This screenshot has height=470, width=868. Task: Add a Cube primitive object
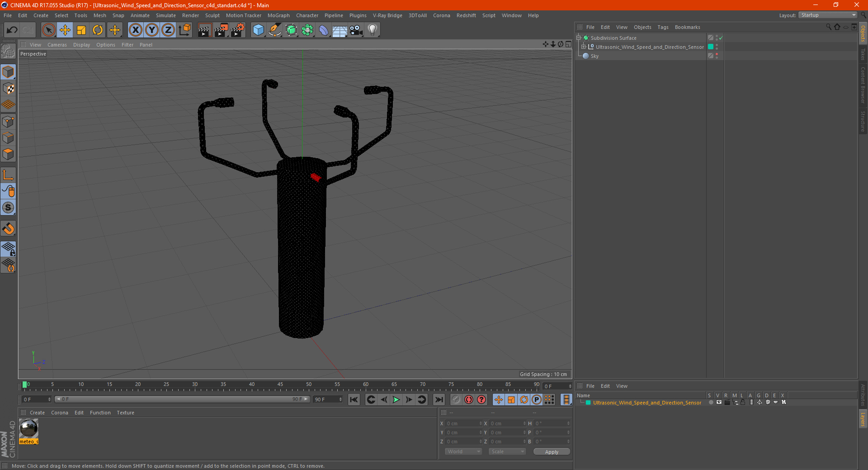click(x=258, y=30)
